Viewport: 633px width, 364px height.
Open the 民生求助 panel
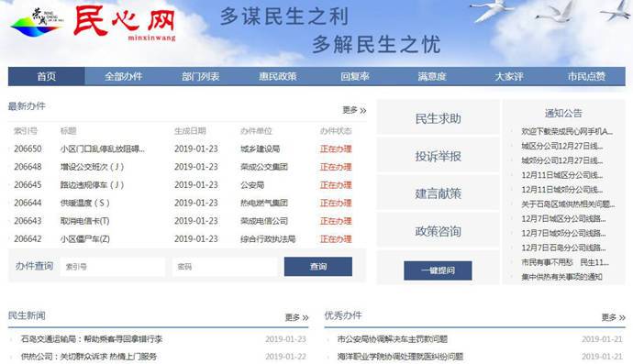[438, 118]
